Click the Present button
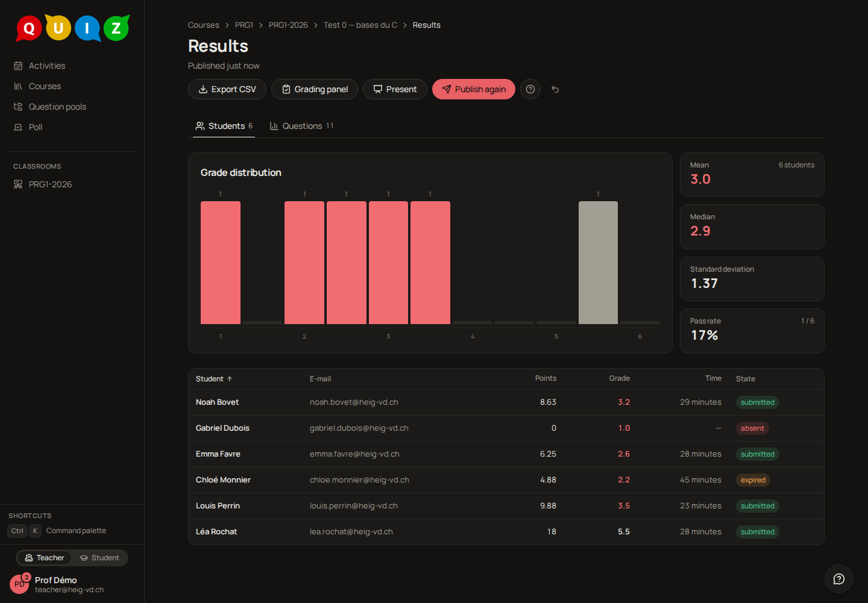The image size is (868, 603). [x=395, y=89]
